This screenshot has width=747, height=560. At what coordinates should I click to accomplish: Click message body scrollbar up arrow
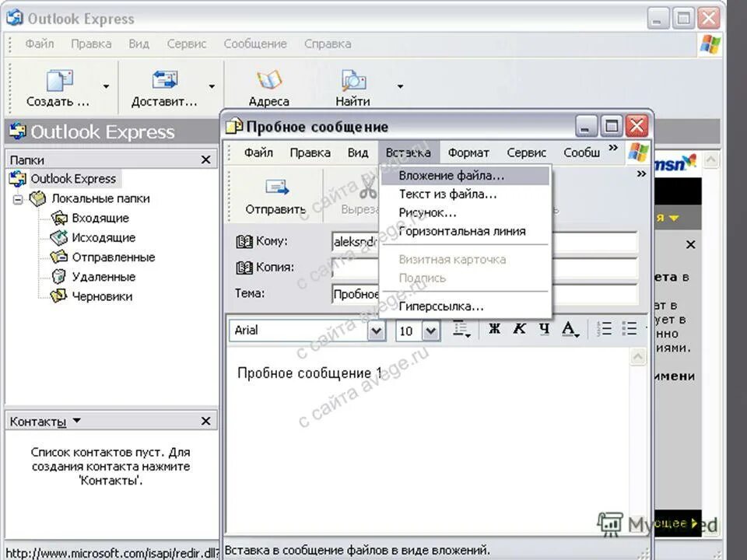(x=638, y=357)
